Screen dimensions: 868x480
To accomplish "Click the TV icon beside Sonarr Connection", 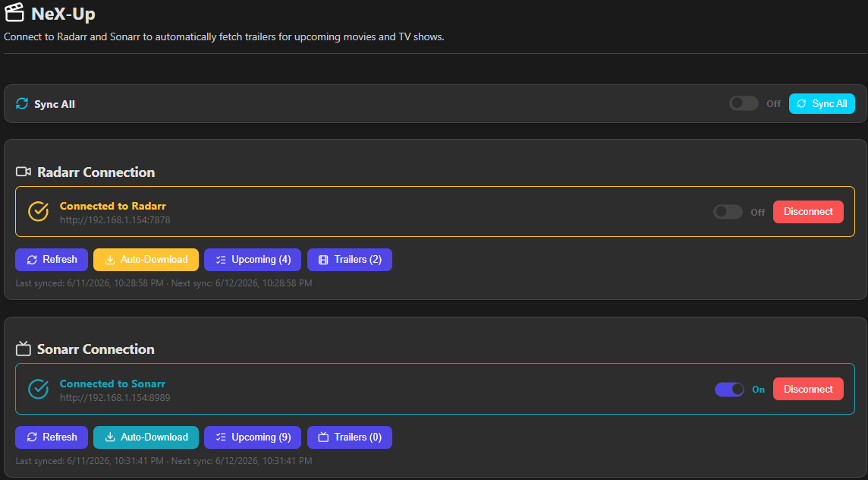I will tap(24, 349).
